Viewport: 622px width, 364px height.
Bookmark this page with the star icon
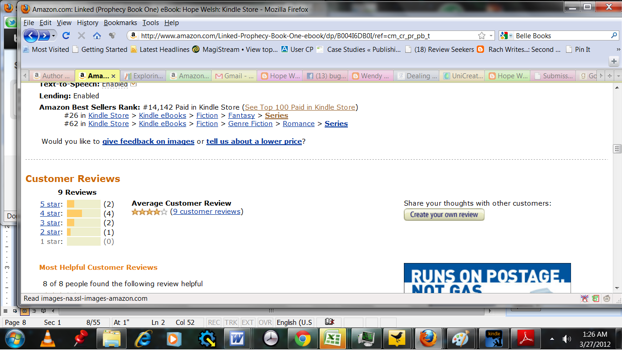[482, 35]
